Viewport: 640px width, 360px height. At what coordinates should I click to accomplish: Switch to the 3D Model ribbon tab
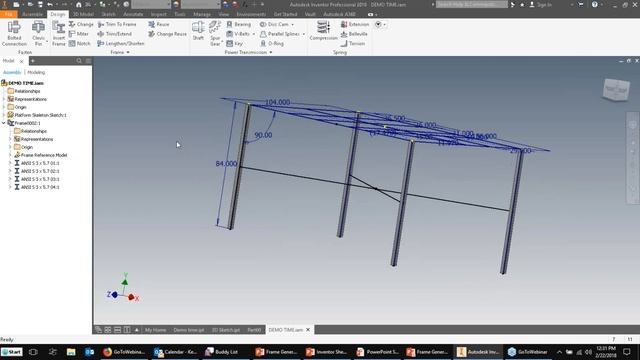point(83,14)
